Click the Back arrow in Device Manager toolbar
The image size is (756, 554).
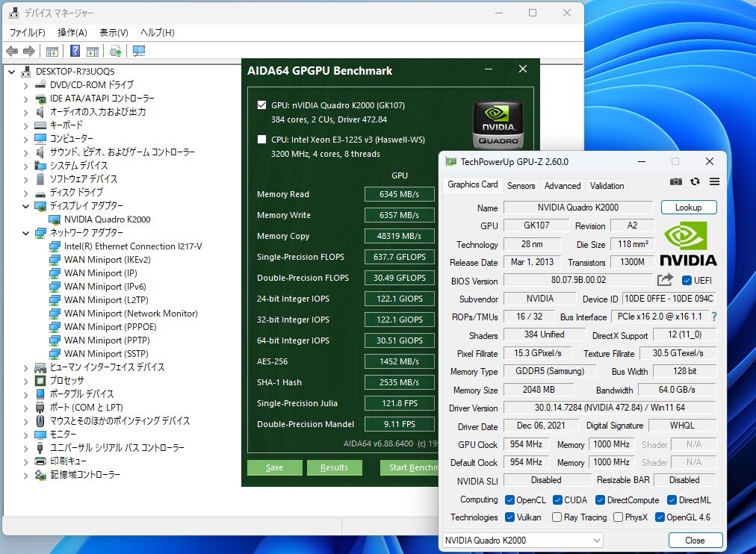pyautogui.click(x=12, y=51)
